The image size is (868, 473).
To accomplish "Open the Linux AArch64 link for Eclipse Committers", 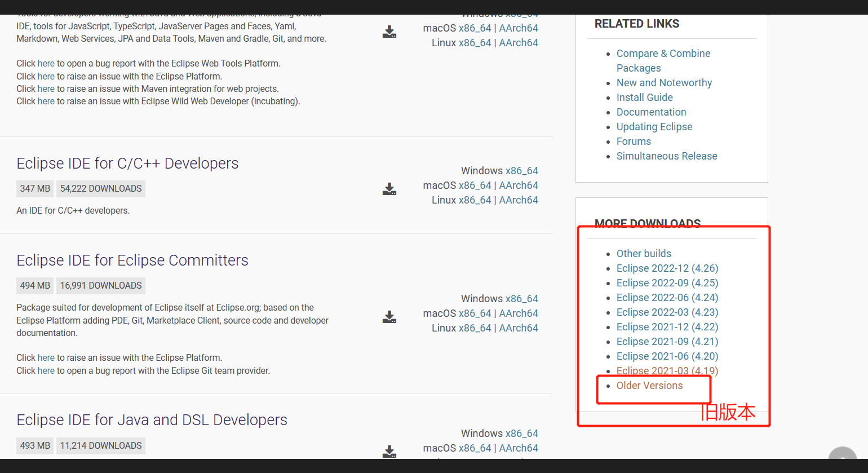I will [519, 328].
